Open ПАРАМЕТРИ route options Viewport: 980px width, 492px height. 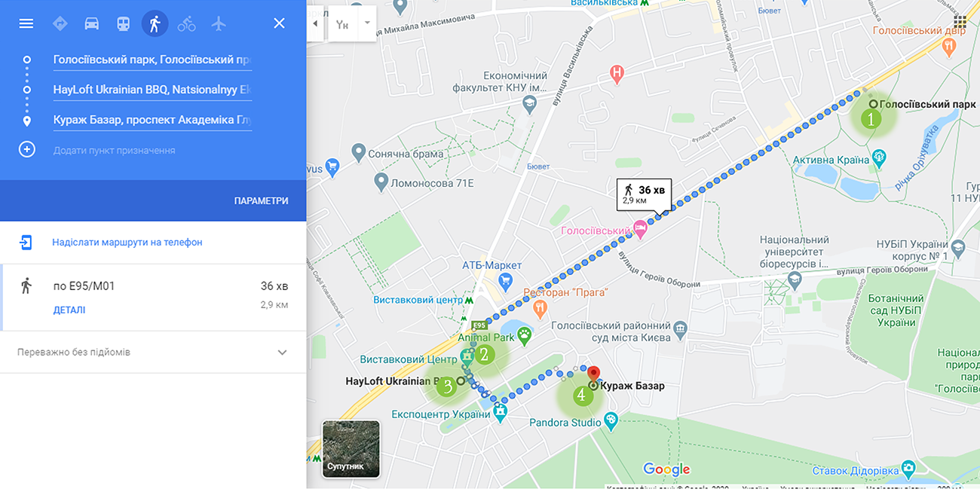(x=261, y=201)
